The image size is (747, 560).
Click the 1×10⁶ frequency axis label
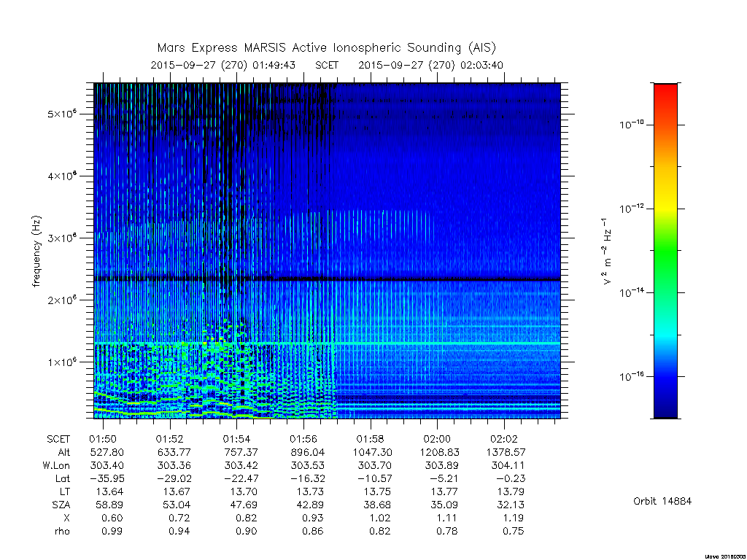62,362
